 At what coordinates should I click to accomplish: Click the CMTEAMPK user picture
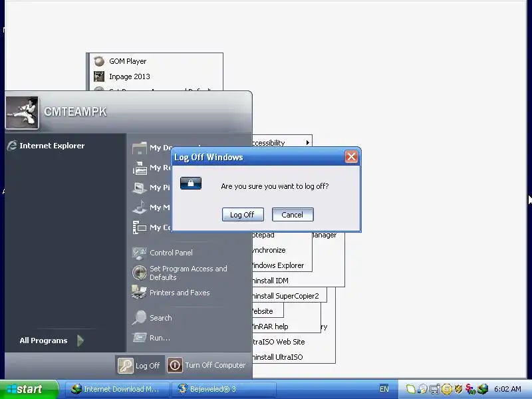click(x=23, y=112)
